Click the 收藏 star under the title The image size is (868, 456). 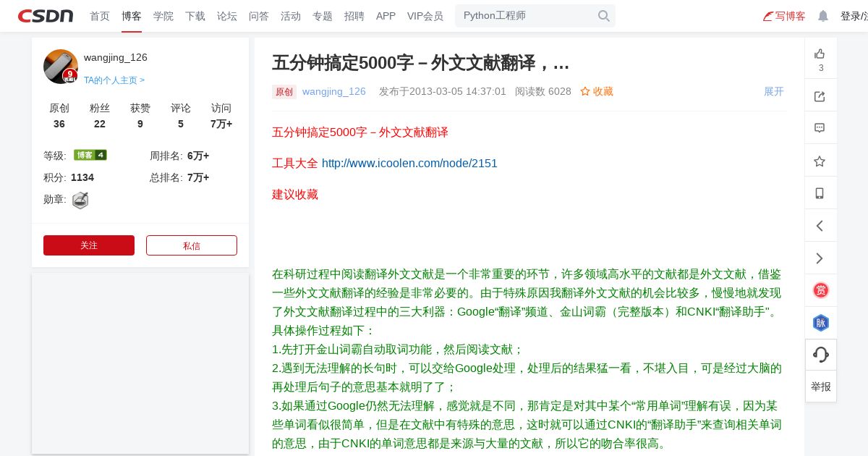click(597, 91)
